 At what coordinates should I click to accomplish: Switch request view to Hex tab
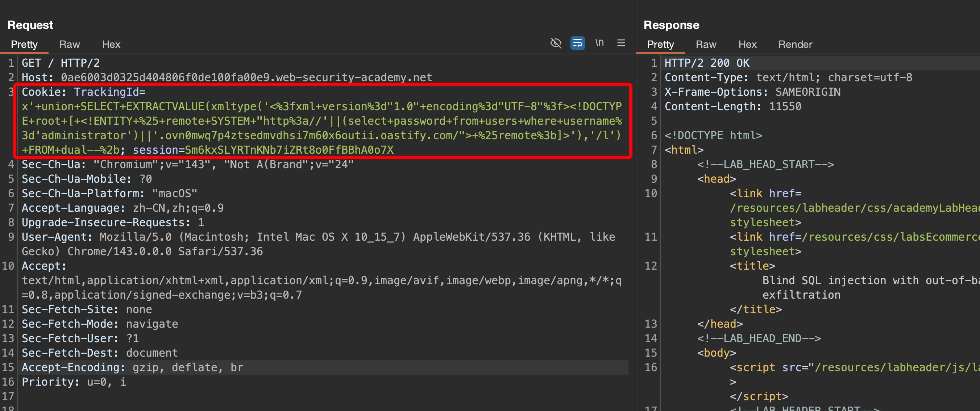(x=111, y=45)
